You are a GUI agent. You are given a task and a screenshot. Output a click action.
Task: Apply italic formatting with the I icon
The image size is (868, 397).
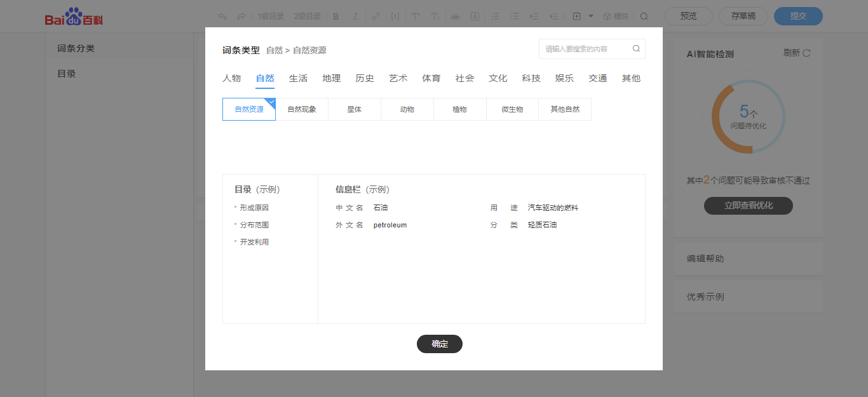355,16
